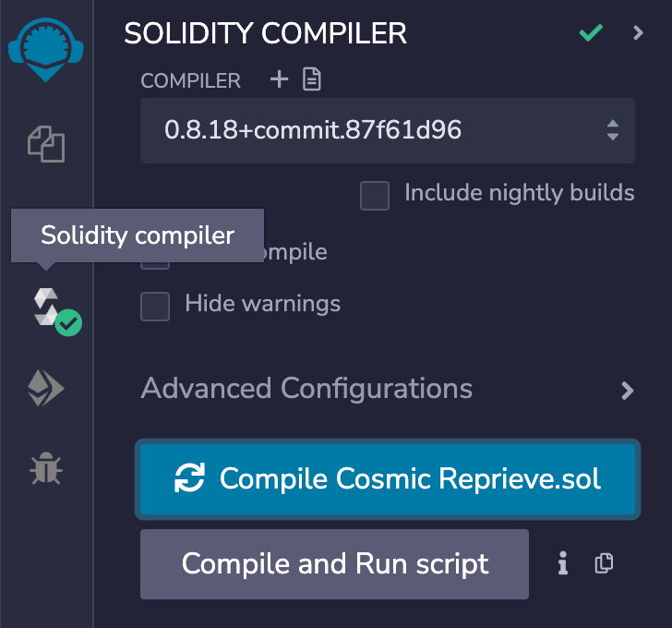Click Compile and Run script button
Screen dimensions: 672x628
(x=334, y=563)
